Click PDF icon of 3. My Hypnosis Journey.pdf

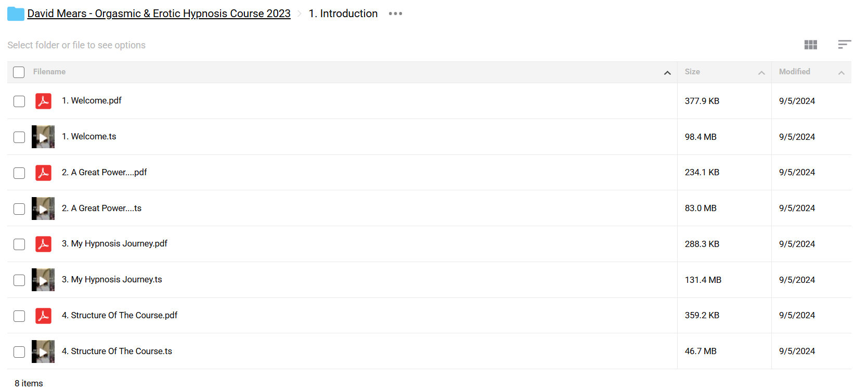point(43,244)
